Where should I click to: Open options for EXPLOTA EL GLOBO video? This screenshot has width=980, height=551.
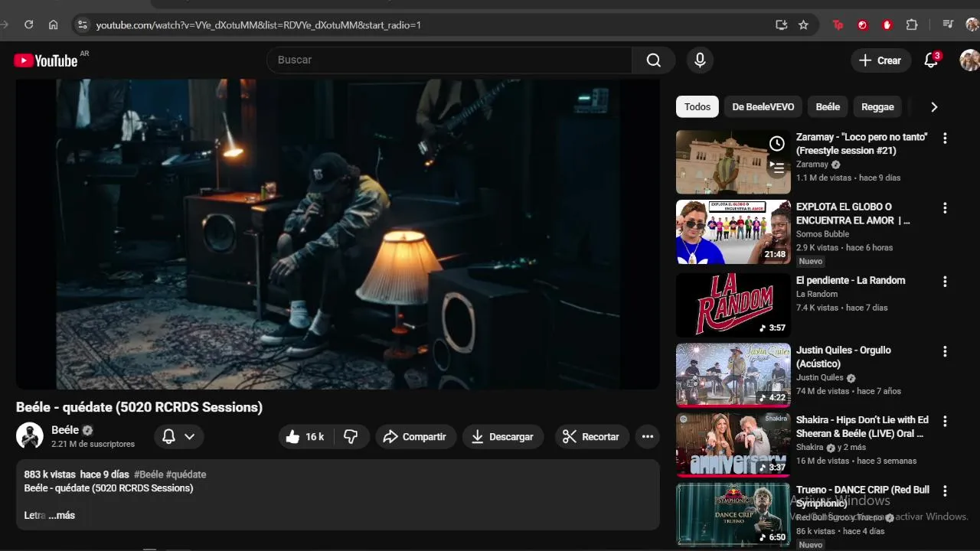[x=945, y=208]
